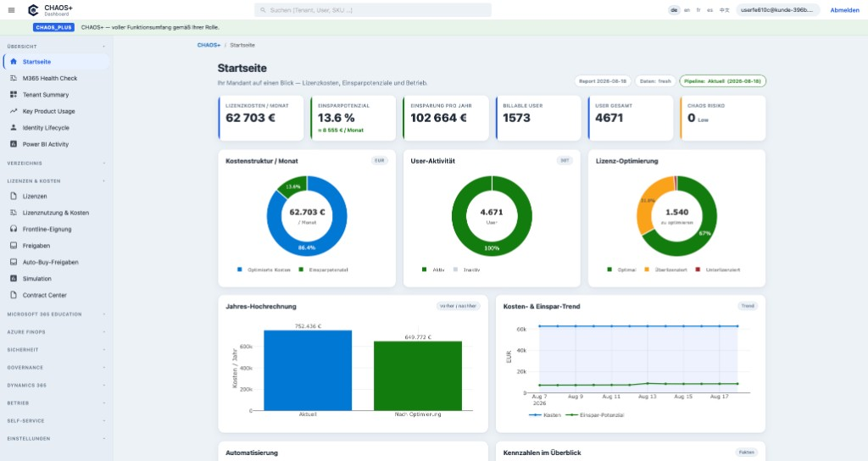Screen dimensions: 868x461
Task: Click the Lizenzen document icon
Action: (14, 196)
